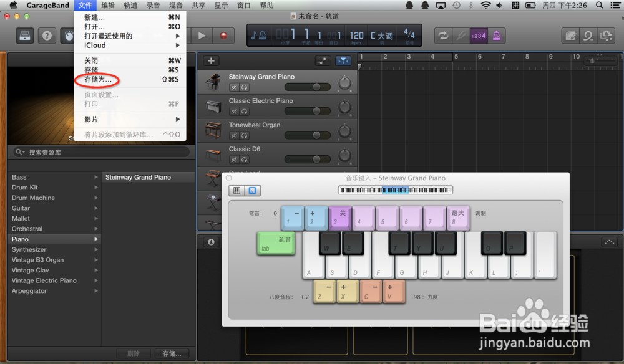
Task: Toggle track automation display button
Action: click(323, 61)
